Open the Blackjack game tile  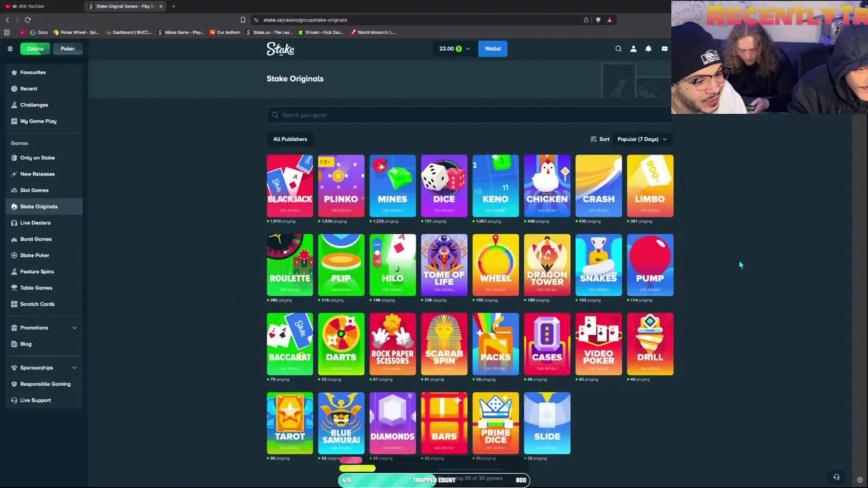[x=290, y=186]
